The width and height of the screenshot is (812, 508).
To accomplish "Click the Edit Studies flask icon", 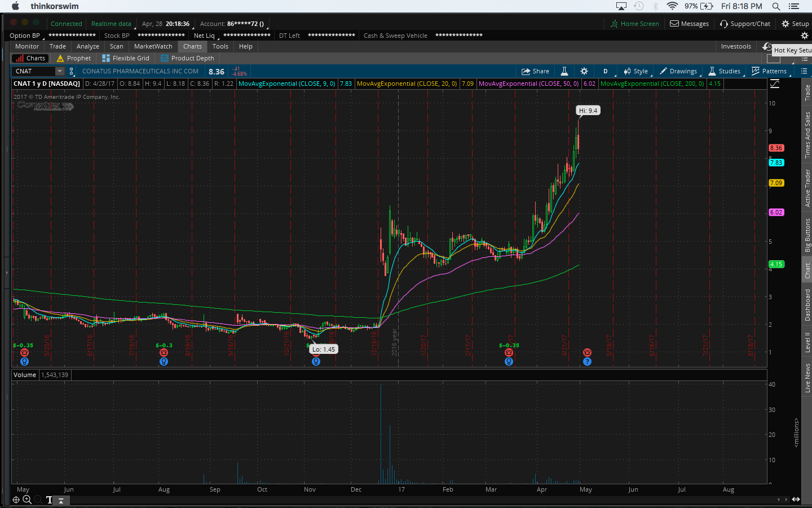I will (564, 71).
